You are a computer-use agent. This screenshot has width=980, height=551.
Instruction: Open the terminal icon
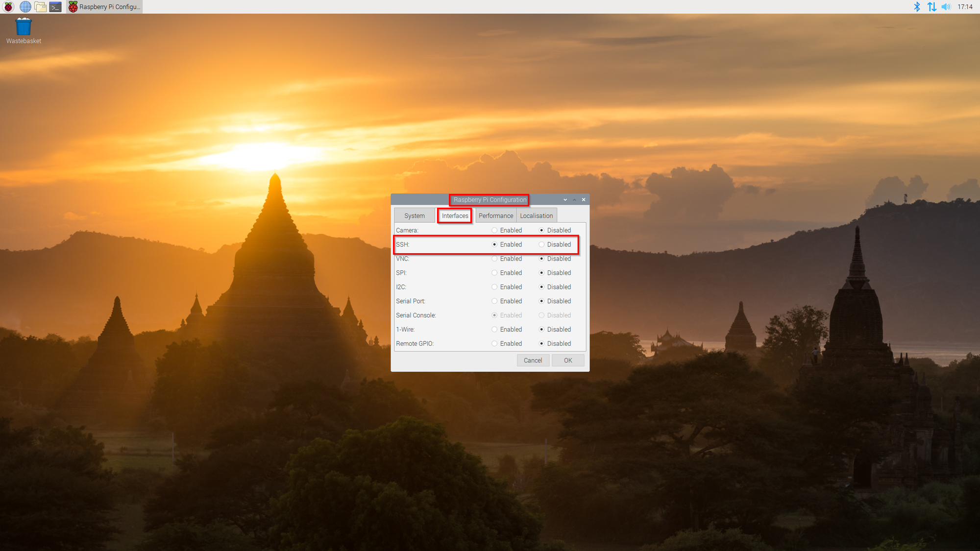[55, 7]
